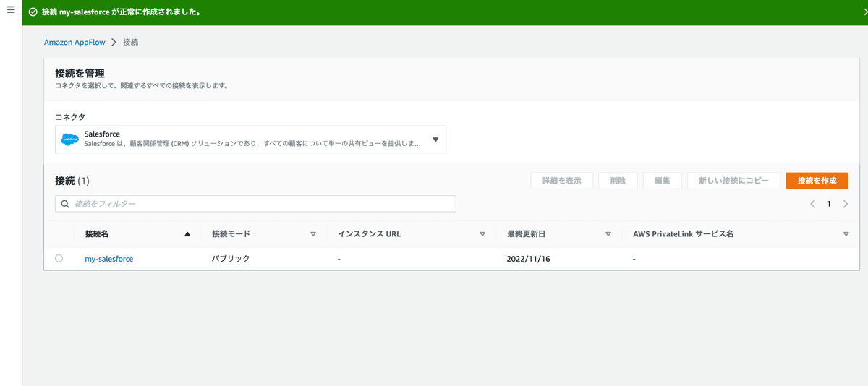Click the 削除 button
Image resolution: width=868 pixels, height=386 pixels.
618,181
